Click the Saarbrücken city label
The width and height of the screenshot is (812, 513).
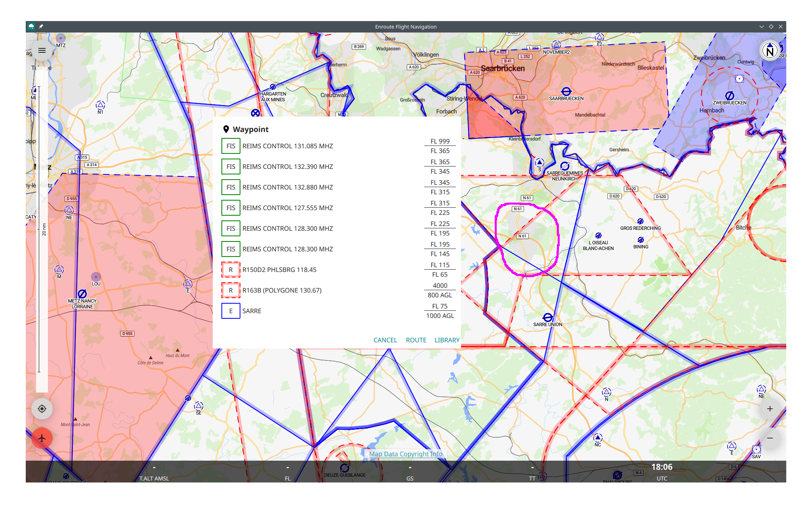[503, 68]
